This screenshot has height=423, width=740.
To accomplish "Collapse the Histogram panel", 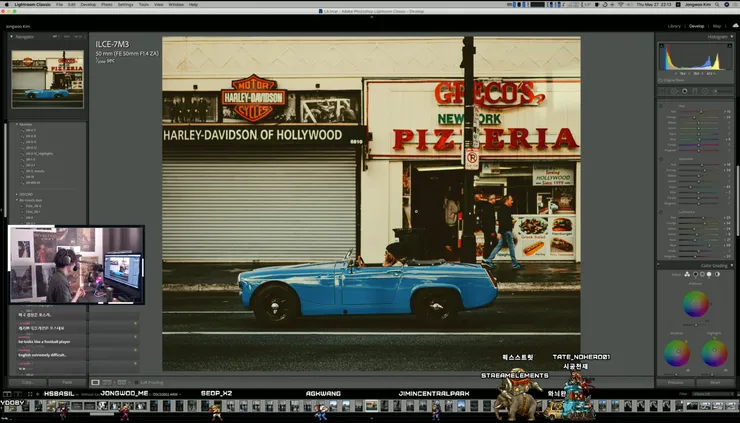I will click(x=732, y=36).
